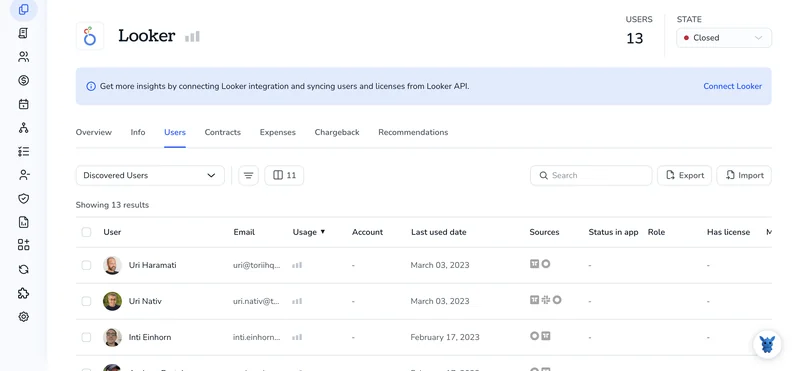Click the Email column header
This screenshot has height=371, width=800.
(244, 232)
